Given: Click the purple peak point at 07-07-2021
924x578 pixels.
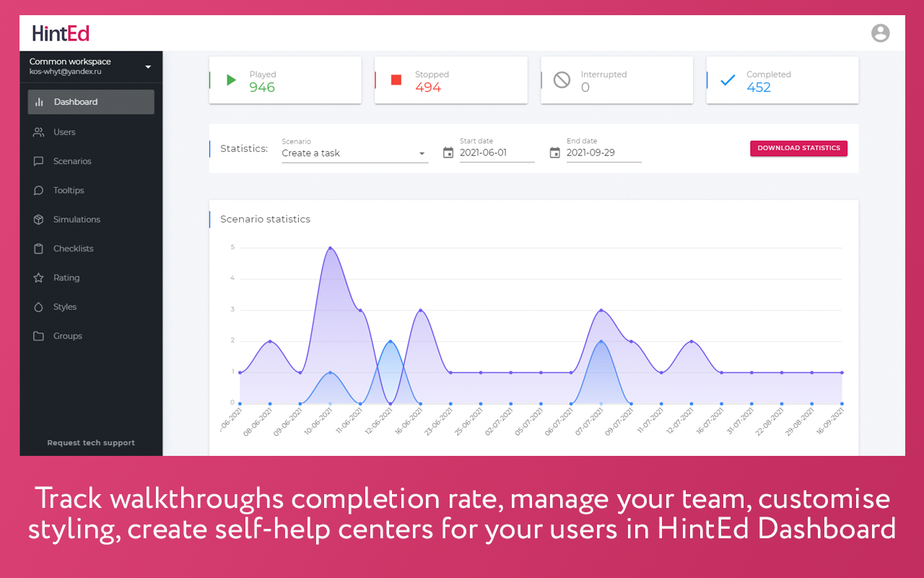Looking at the screenshot, I should (x=601, y=310).
